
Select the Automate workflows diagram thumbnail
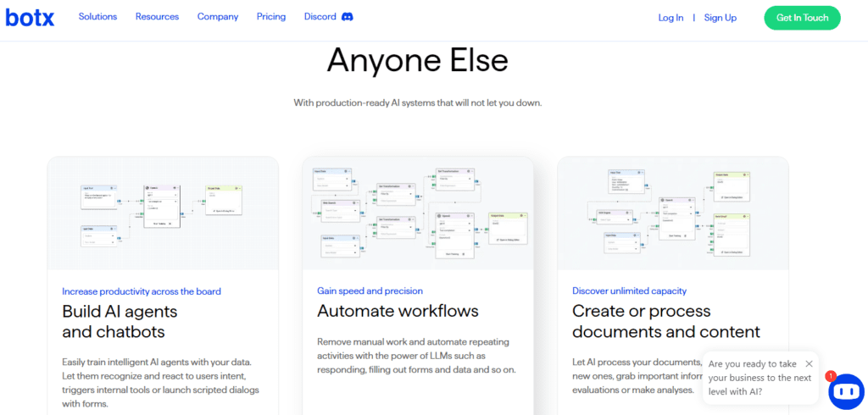point(418,213)
